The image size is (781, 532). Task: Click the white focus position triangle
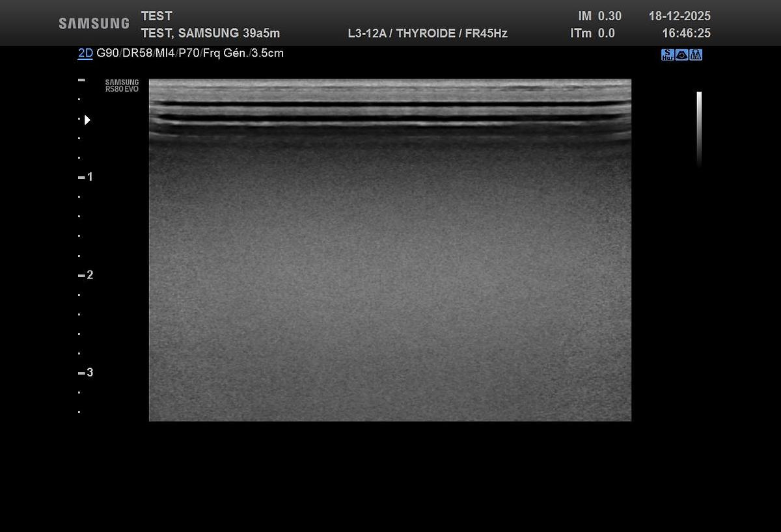pyautogui.click(x=87, y=120)
